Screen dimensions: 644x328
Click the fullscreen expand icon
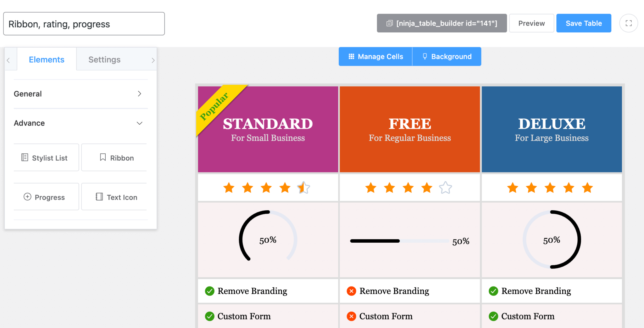(x=628, y=23)
